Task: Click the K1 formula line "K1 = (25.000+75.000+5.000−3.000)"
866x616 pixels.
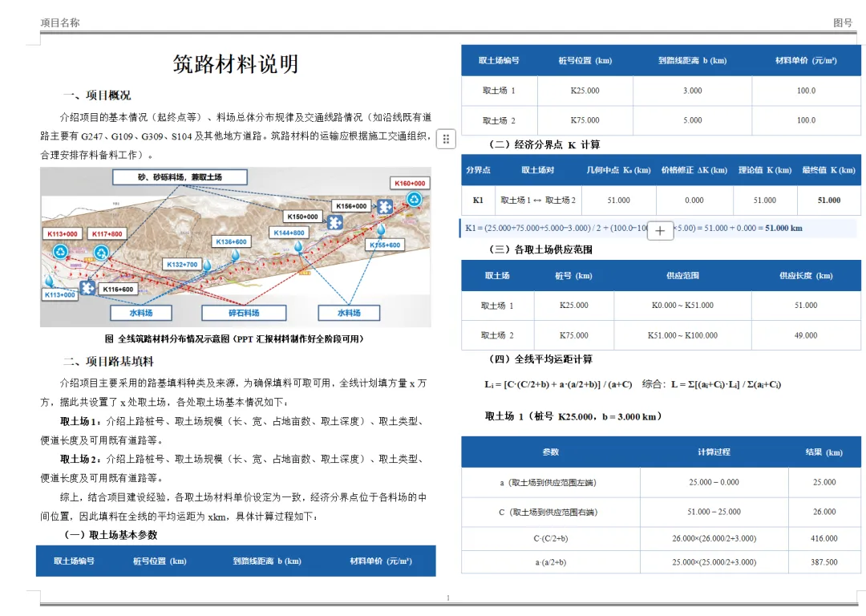Action: [633, 228]
